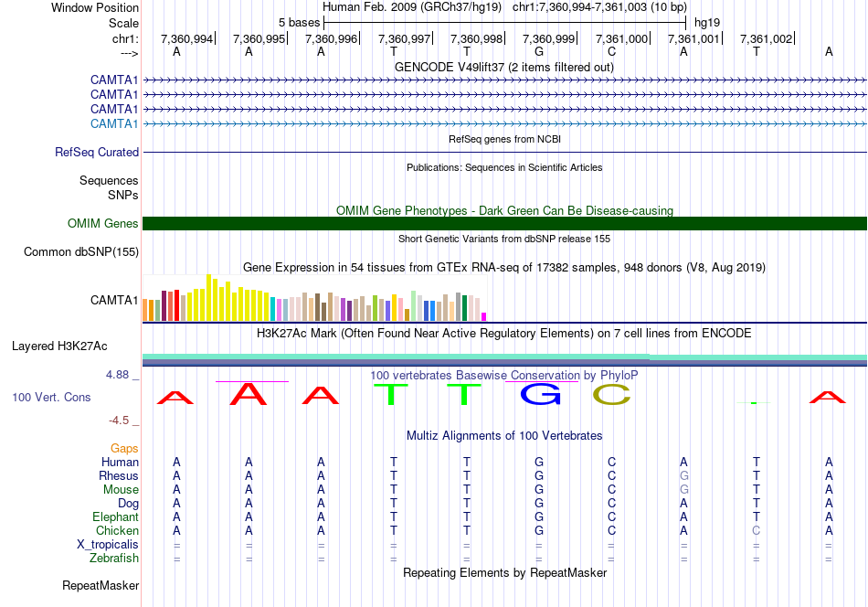Click the GENCODE V49lift37 track title
This screenshot has width=868, height=607.
tap(504, 67)
